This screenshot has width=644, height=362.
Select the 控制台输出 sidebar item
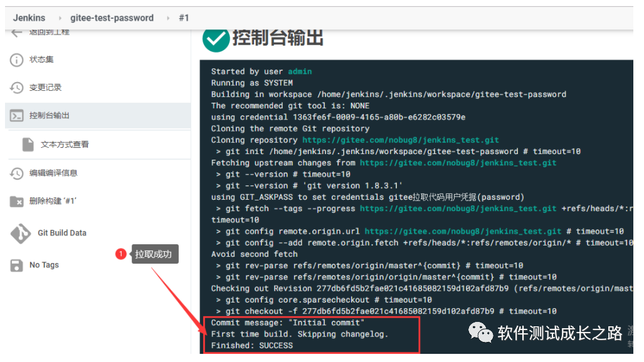[x=98, y=116]
